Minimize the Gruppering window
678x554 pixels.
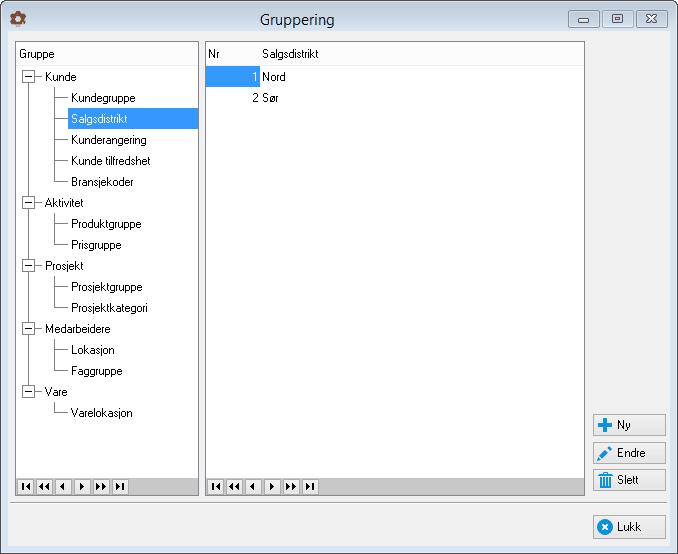(x=584, y=19)
